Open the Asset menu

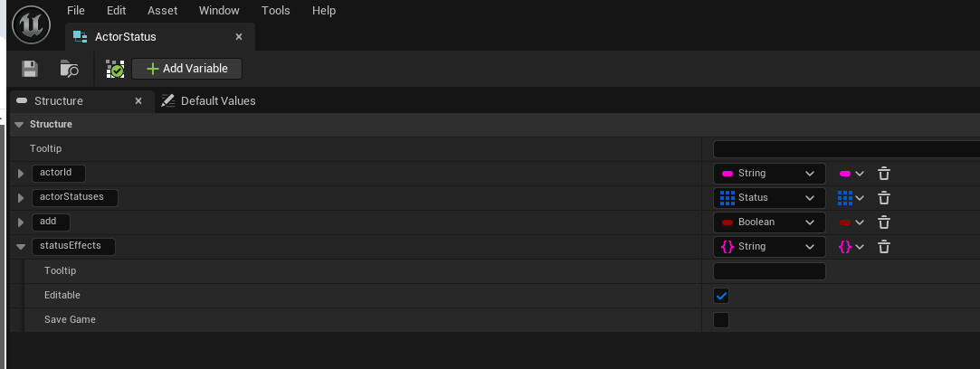pyautogui.click(x=163, y=11)
